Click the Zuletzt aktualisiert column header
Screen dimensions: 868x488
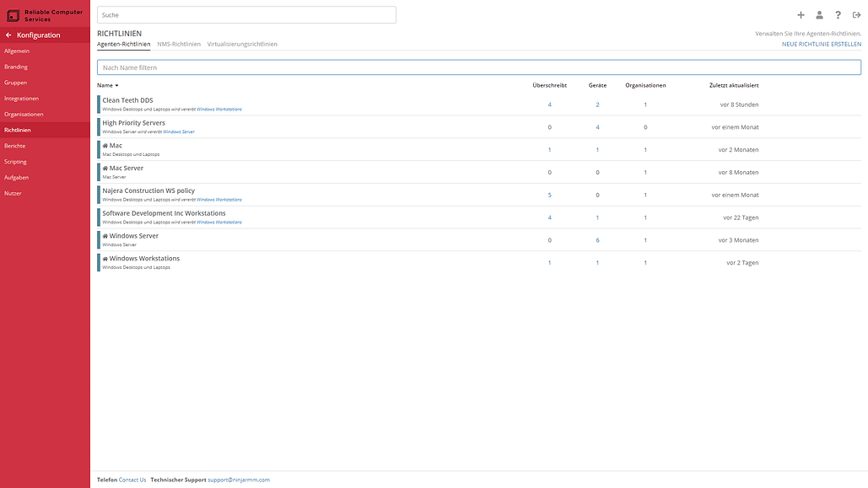tap(734, 86)
